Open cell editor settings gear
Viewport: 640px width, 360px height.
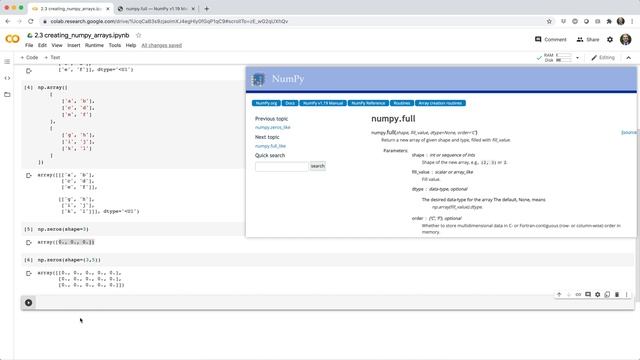coord(598,294)
